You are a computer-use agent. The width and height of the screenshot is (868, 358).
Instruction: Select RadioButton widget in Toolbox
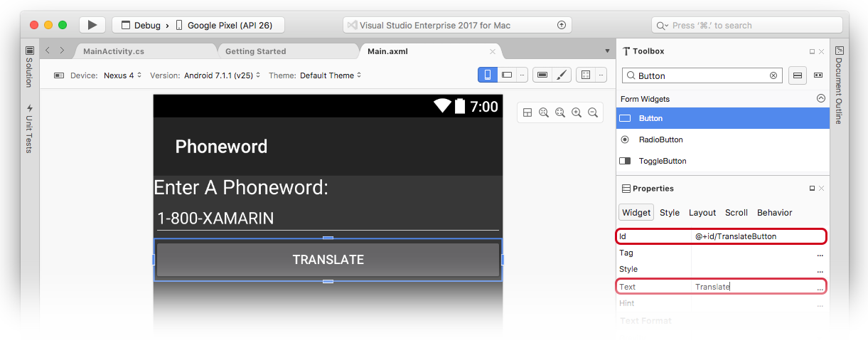(661, 139)
